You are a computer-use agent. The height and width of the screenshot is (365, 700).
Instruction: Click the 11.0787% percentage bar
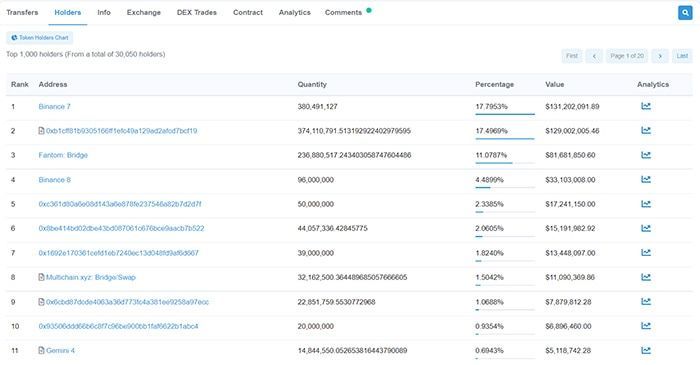[505, 163]
